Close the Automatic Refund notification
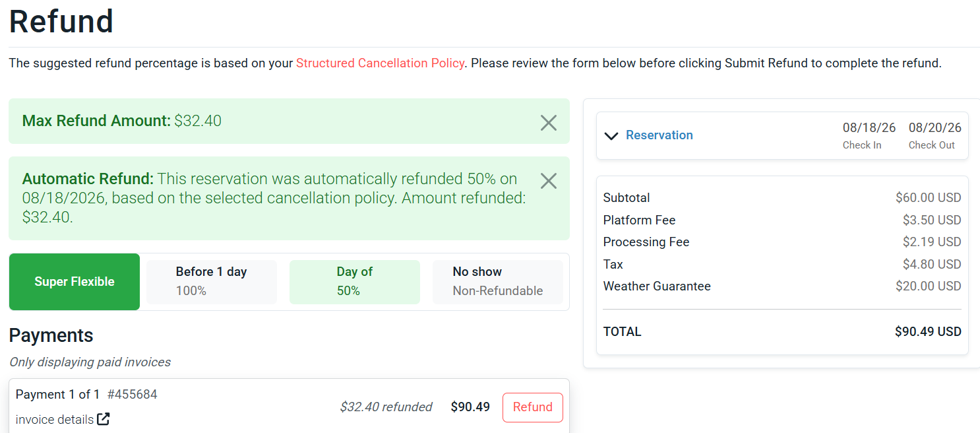 [549, 181]
